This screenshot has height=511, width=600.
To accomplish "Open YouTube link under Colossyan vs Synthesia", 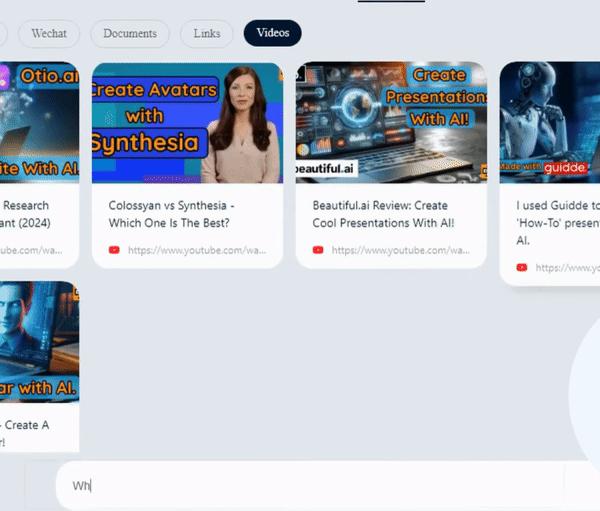I will point(197,250).
